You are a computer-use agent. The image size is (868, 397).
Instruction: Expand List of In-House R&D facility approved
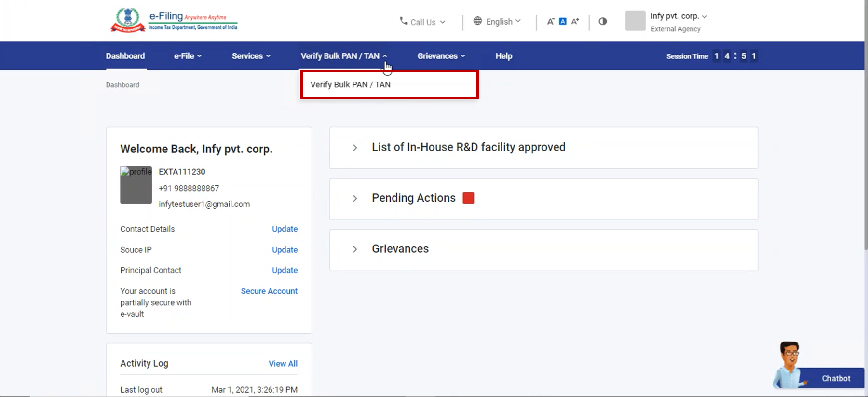[x=355, y=148]
